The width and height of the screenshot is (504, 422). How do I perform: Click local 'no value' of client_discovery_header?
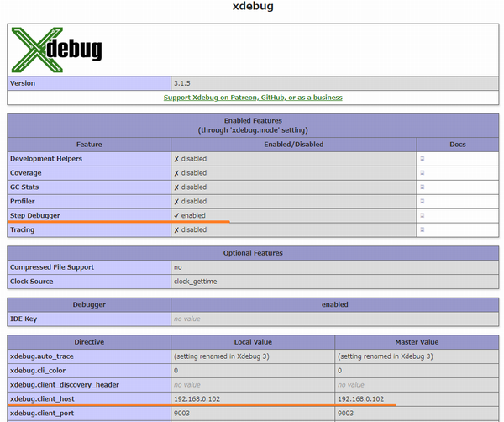[x=187, y=385]
